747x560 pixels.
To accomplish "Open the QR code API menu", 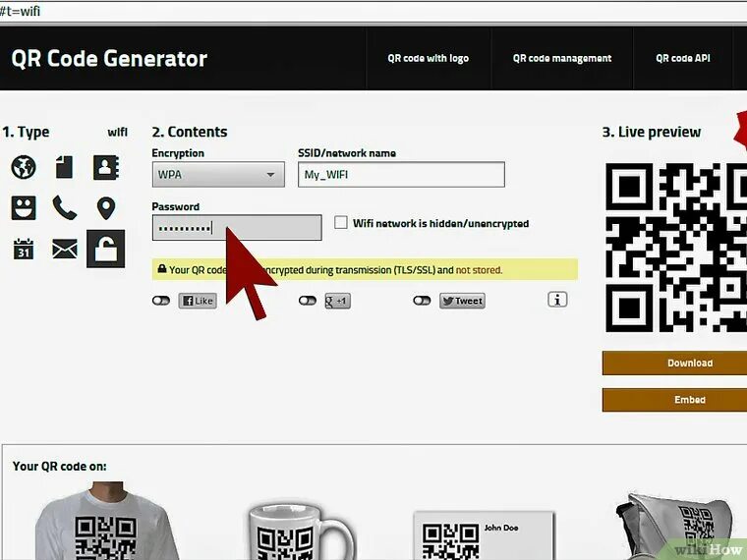I will pyautogui.click(x=683, y=58).
